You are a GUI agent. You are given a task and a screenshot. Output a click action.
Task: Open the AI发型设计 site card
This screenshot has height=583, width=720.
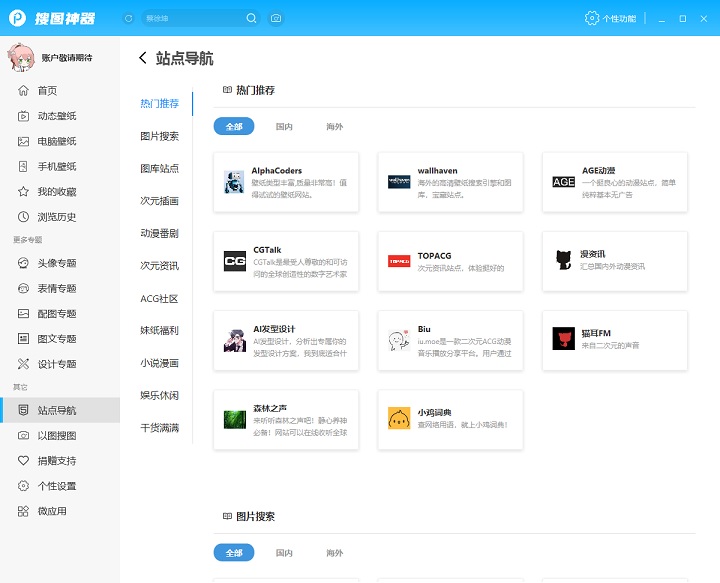286,341
